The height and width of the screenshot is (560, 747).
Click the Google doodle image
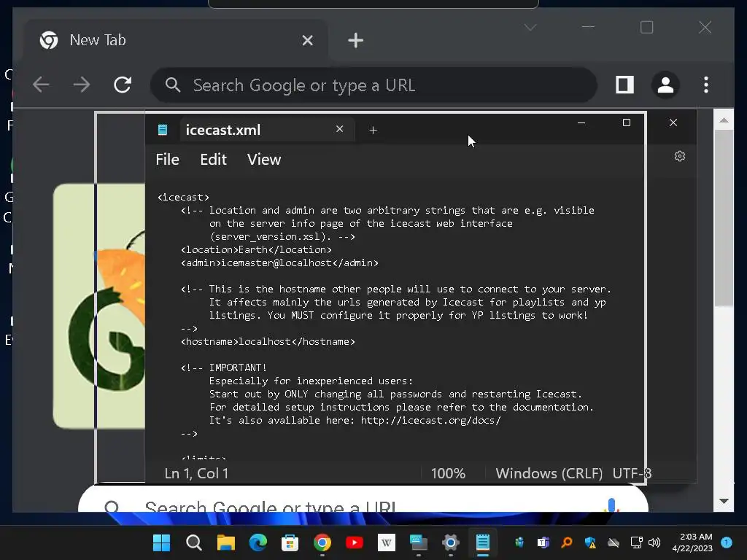pos(99,306)
